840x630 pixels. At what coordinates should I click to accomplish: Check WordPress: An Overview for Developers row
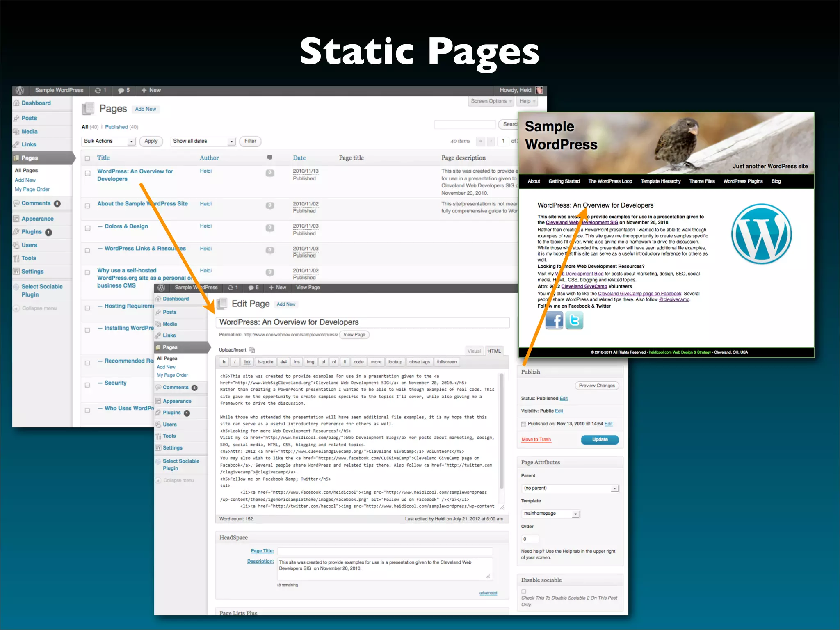(87, 173)
